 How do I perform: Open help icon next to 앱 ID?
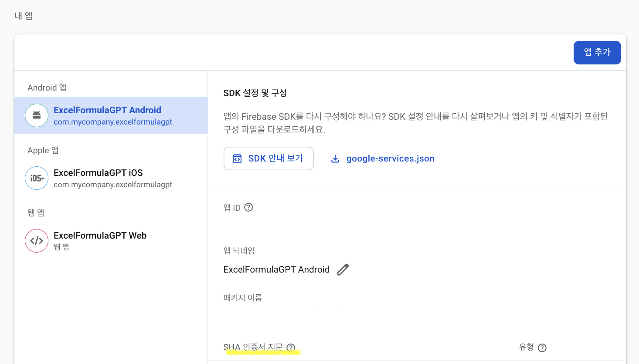(248, 207)
